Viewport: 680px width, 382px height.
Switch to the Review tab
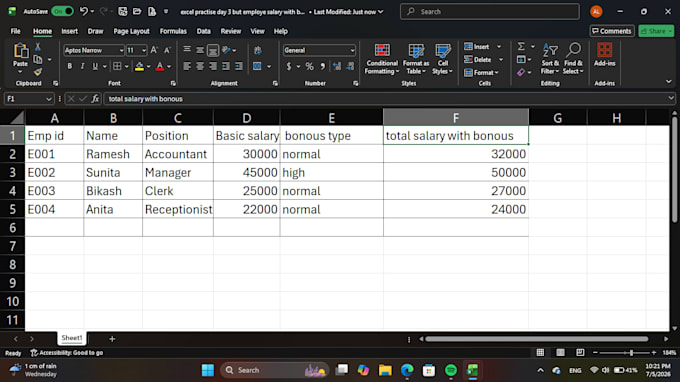tap(231, 31)
